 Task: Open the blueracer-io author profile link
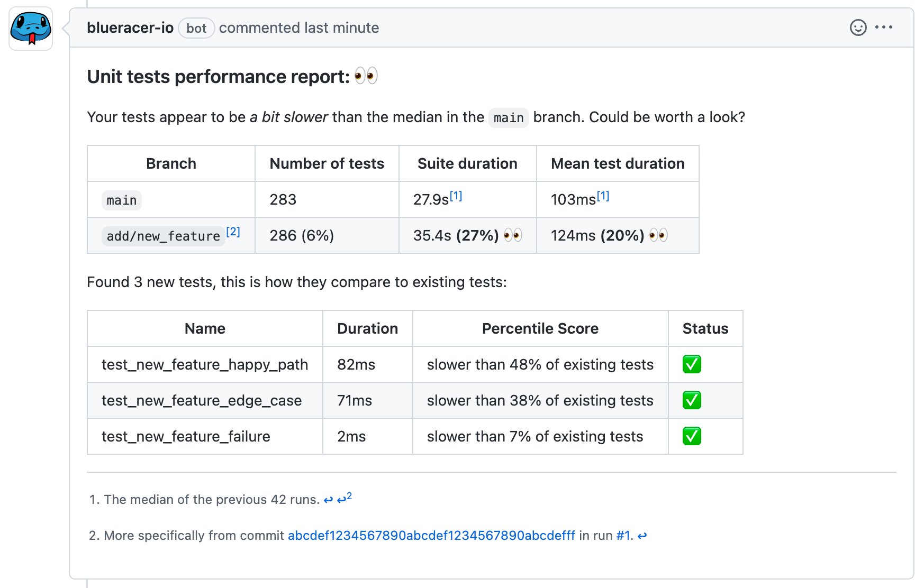click(130, 28)
